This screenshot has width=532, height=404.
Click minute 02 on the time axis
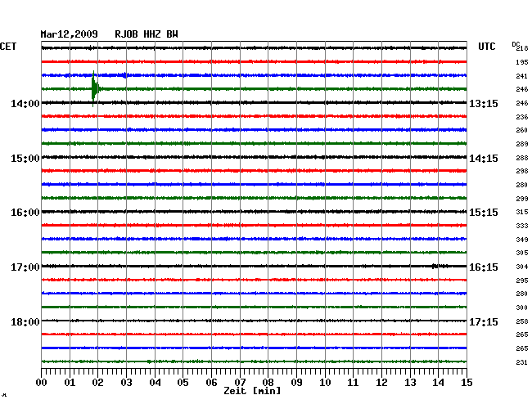(97, 382)
